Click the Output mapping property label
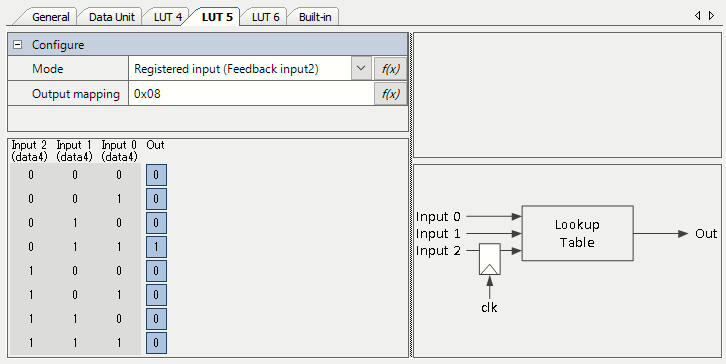Image resolution: width=726 pixels, height=364 pixels. (75, 94)
